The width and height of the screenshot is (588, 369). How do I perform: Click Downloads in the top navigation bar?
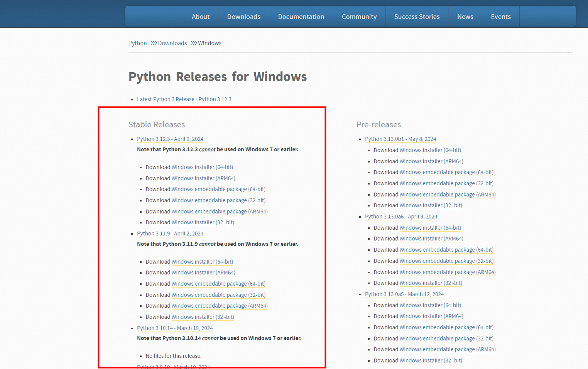243,17
